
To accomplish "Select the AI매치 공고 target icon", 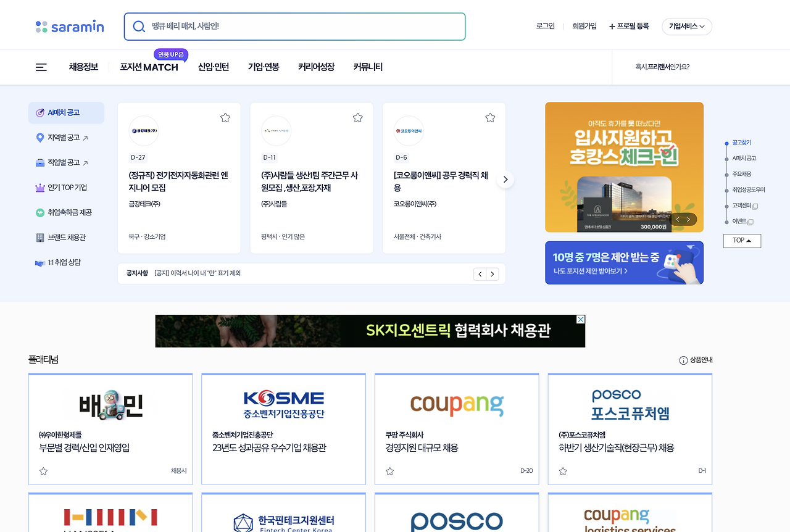I will (x=40, y=112).
